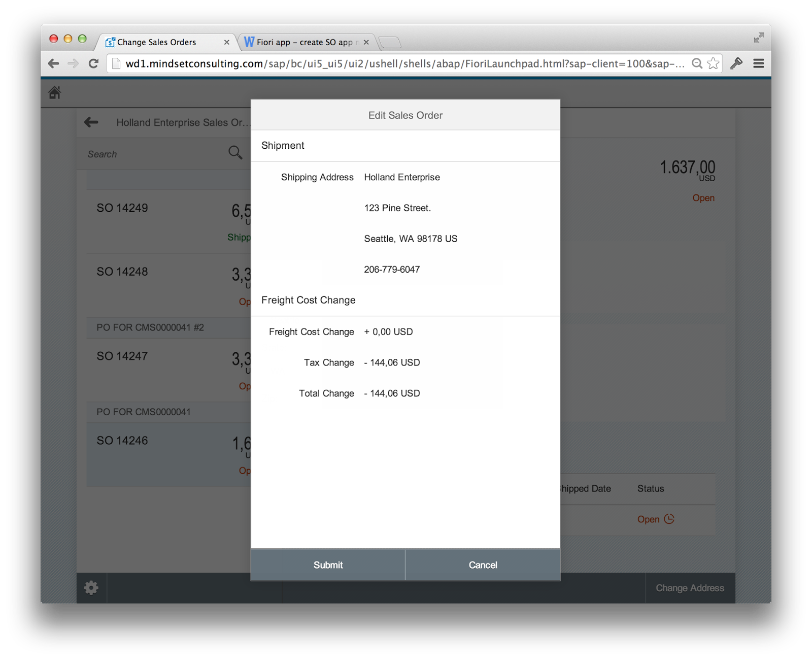Screen dimensions: 812x660
Task: Click the address bar URL
Action: (x=401, y=63)
